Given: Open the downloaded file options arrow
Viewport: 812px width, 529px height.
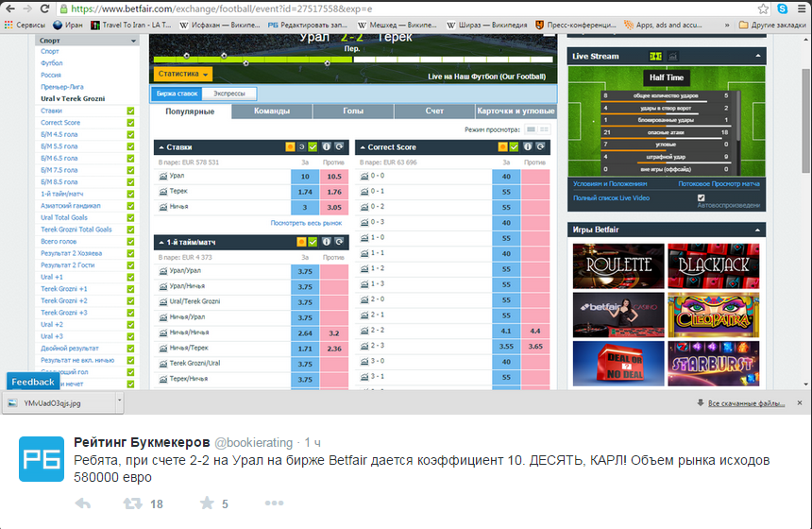Looking at the screenshot, I should [119, 401].
